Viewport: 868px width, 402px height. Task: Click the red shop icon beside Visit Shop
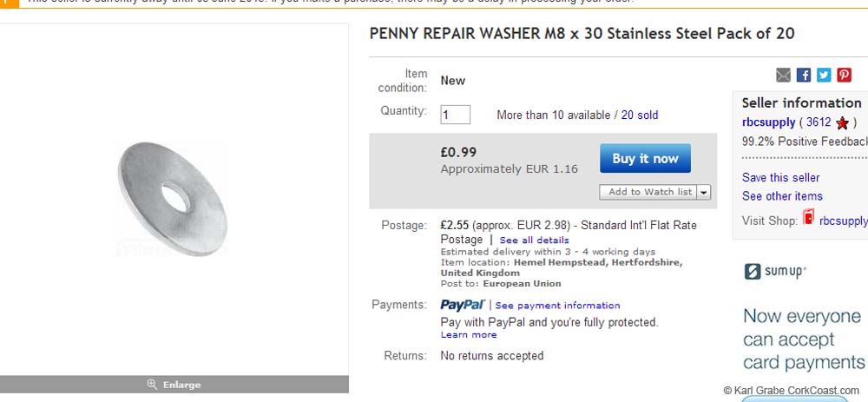click(x=808, y=218)
